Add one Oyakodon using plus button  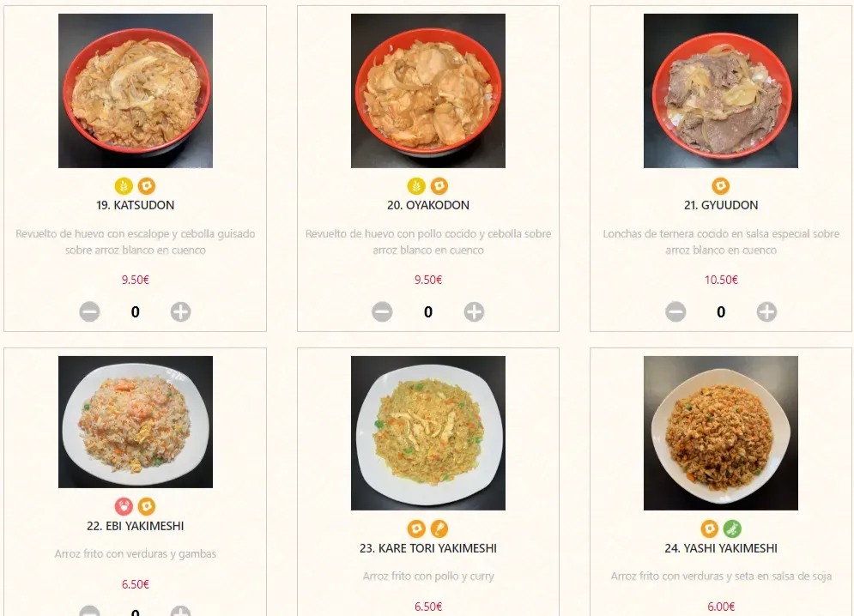[474, 312]
